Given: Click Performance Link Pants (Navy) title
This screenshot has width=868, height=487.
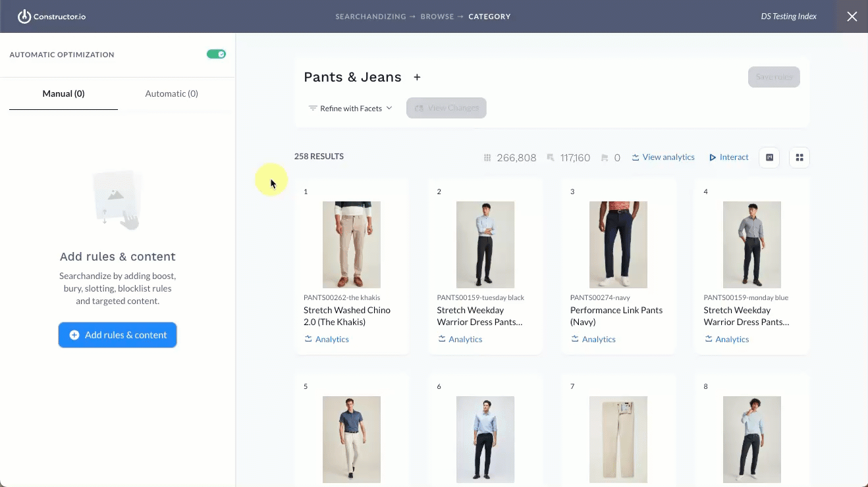Looking at the screenshot, I should click(616, 316).
